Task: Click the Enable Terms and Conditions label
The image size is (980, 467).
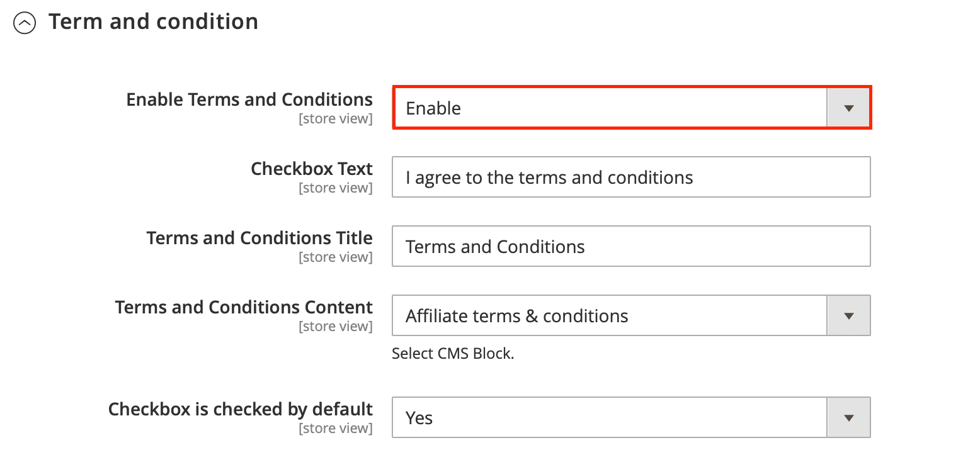Action: [249, 99]
